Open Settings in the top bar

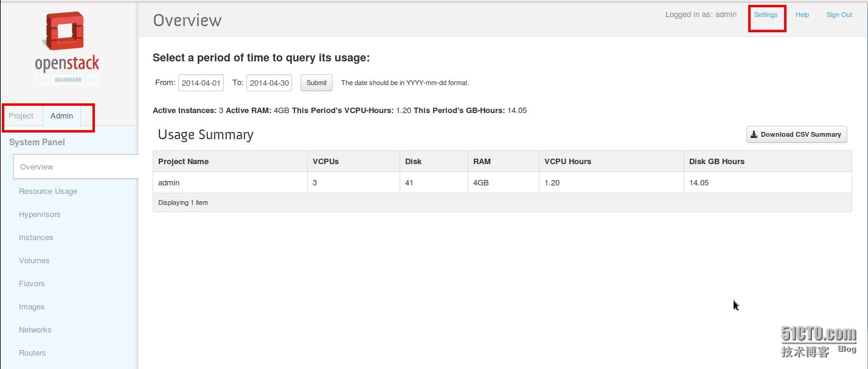(766, 15)
